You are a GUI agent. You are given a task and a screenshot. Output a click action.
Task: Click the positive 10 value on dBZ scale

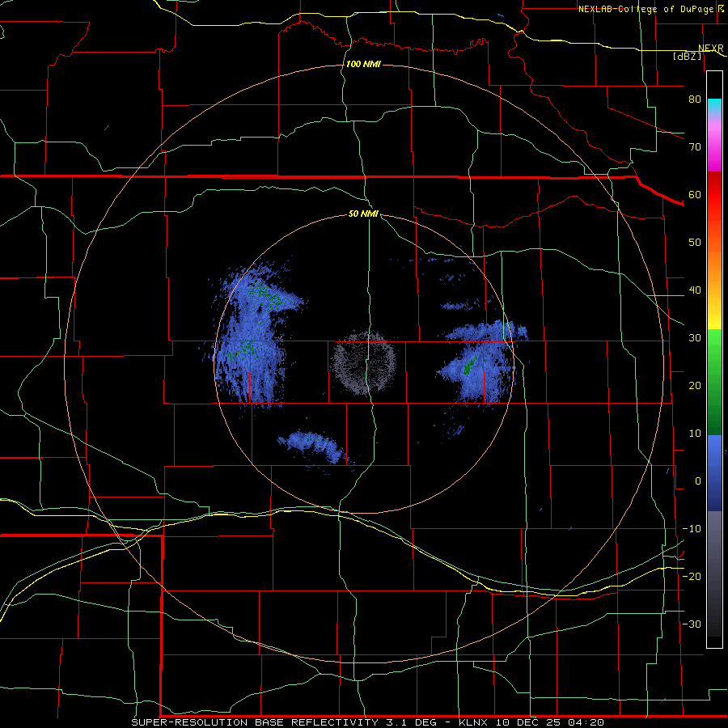[695, 434]
